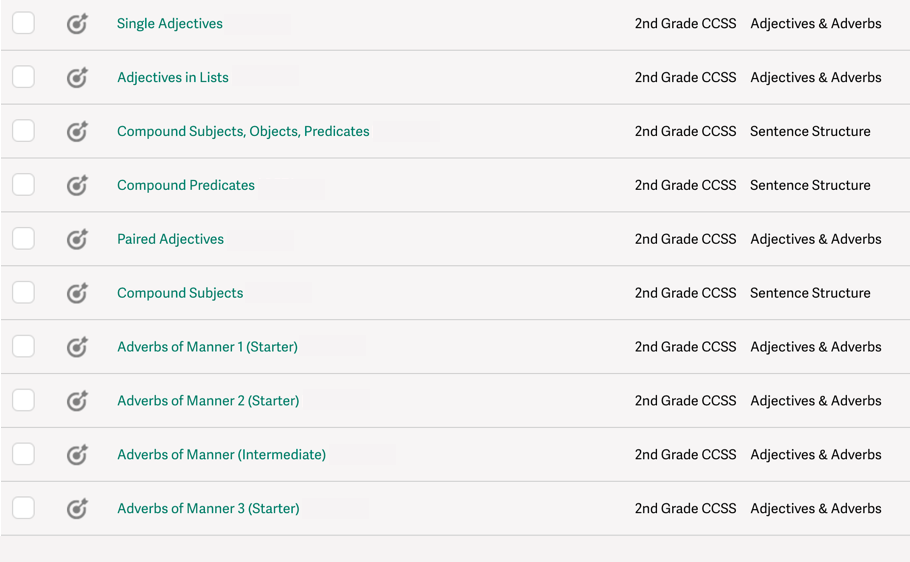
Task: Click target icon beside Compound Subjects row
Action: [x=77, y=293]
